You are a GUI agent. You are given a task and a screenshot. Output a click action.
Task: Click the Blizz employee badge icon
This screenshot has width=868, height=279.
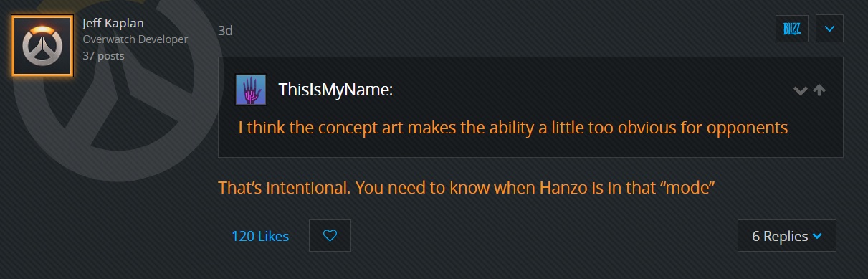pyautogui.click(x=792, y=29)
